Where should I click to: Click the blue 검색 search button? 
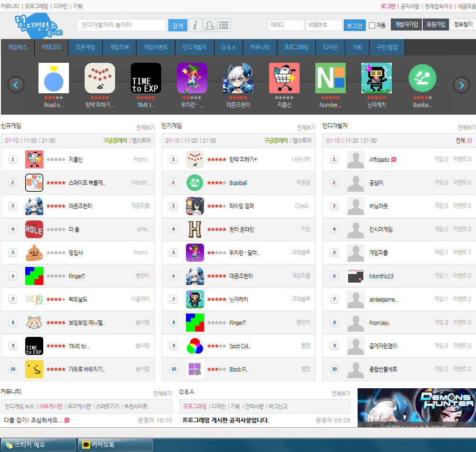[x=177, y=25]
